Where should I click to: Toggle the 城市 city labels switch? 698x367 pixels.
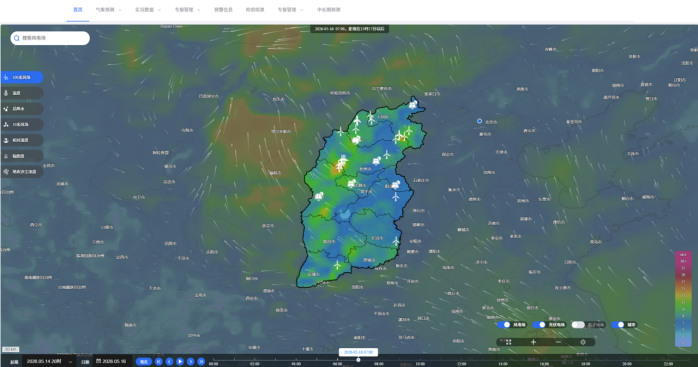point(618,325)
